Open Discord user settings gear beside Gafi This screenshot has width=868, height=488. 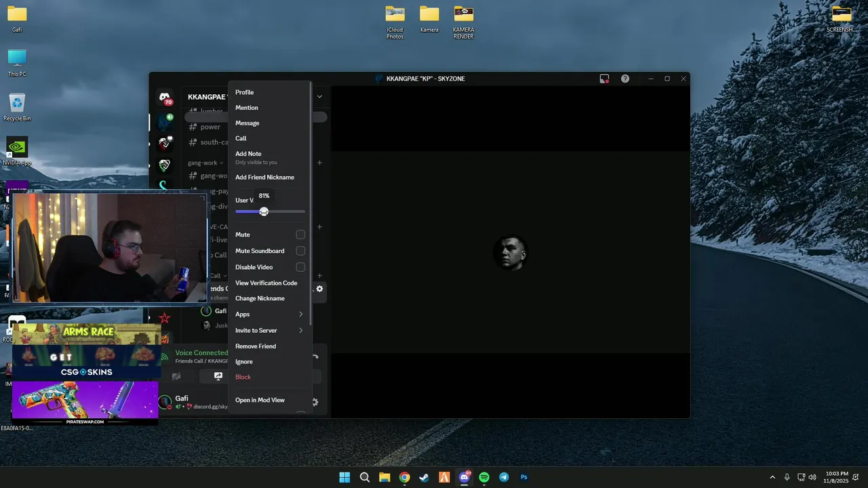point(315,402)
